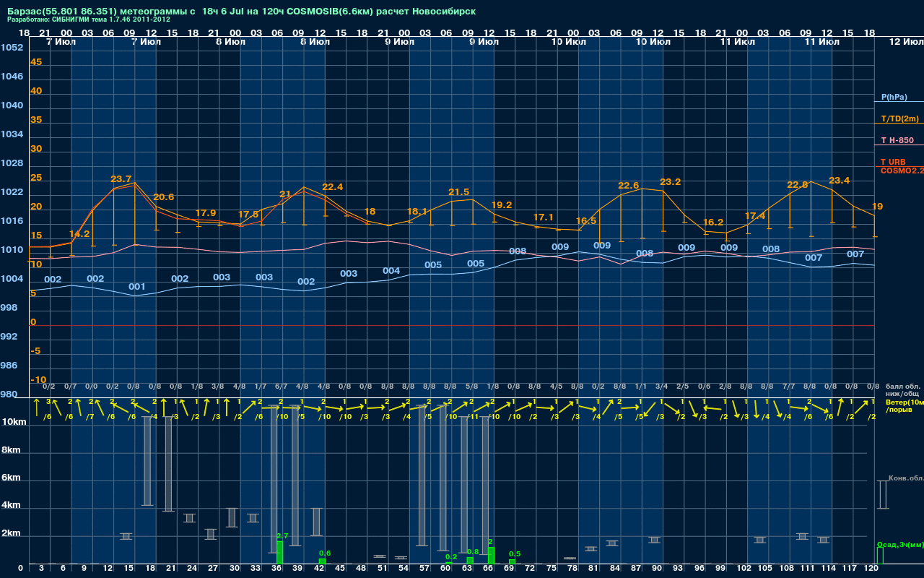Image resolution: width=924 pixels, height=578 pixels.
Task: Click the green precipitation bar at hour 66
Action: pyautogui.click(x=491, y=556)
